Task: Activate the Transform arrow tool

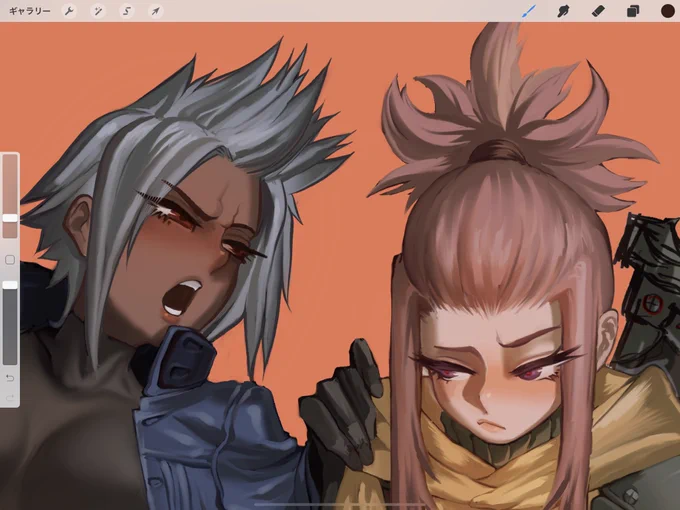Action: [x=156, y=11]
